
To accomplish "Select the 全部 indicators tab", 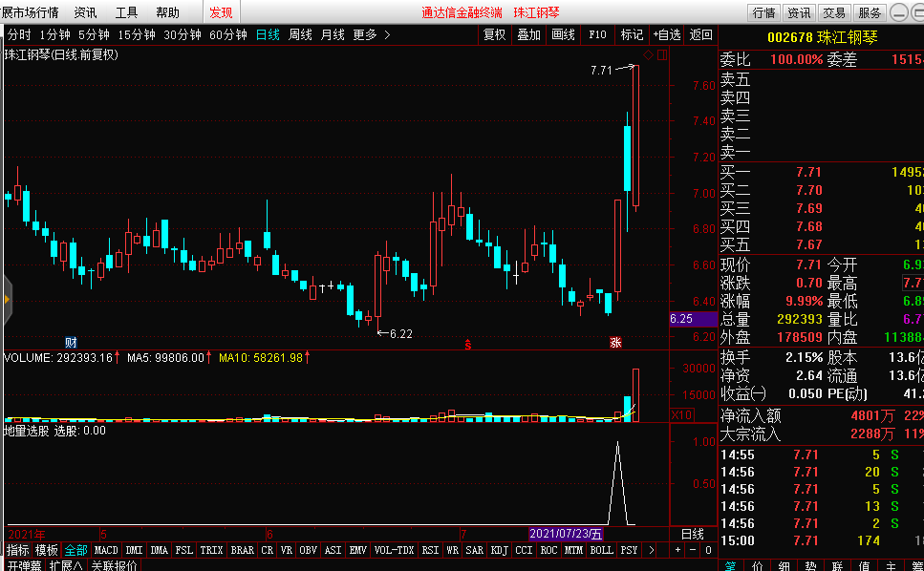I will pos(76,550).
